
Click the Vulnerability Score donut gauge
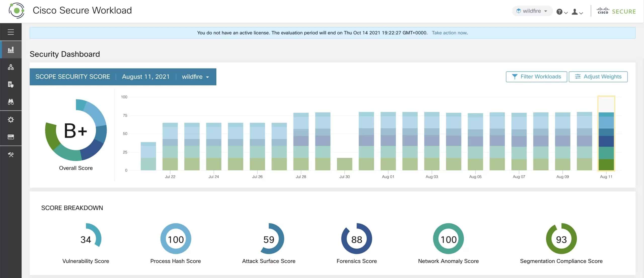click(x=86, y=239)
